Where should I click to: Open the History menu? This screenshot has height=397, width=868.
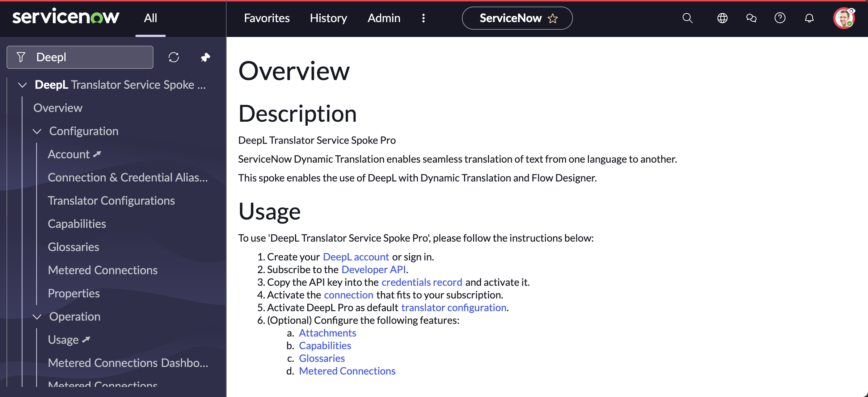tap(328, 18)
